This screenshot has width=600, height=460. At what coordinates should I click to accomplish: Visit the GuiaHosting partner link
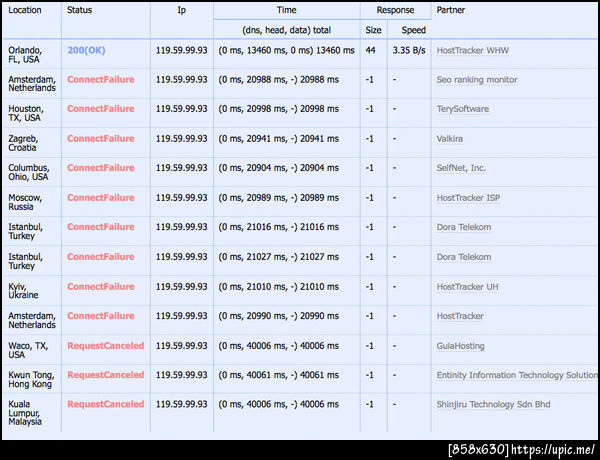click(x=460, y=346)
